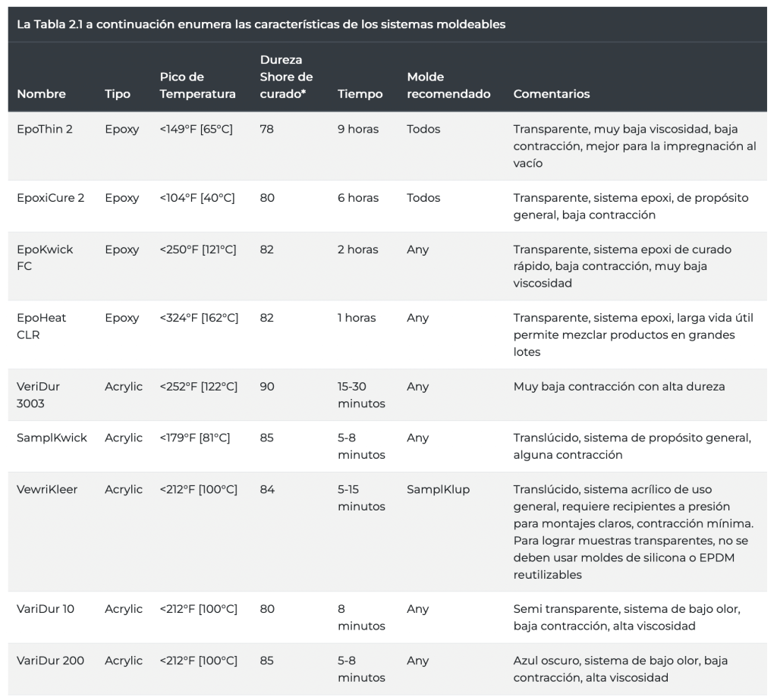Viewport: 777px width, 700px height.
Task: Select the 'VewriKleer' name cell
Action: point(47,489)
